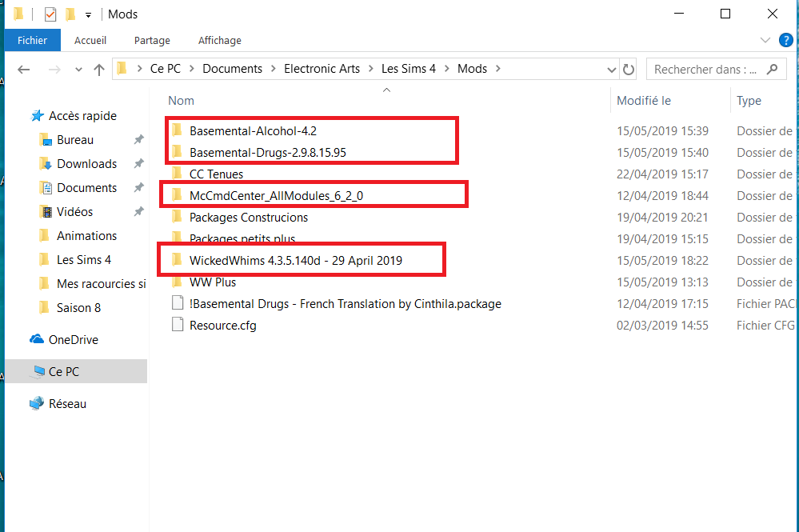
Task: Click Mods in the breadcrumb path
Action: click(x=472, y=69)
